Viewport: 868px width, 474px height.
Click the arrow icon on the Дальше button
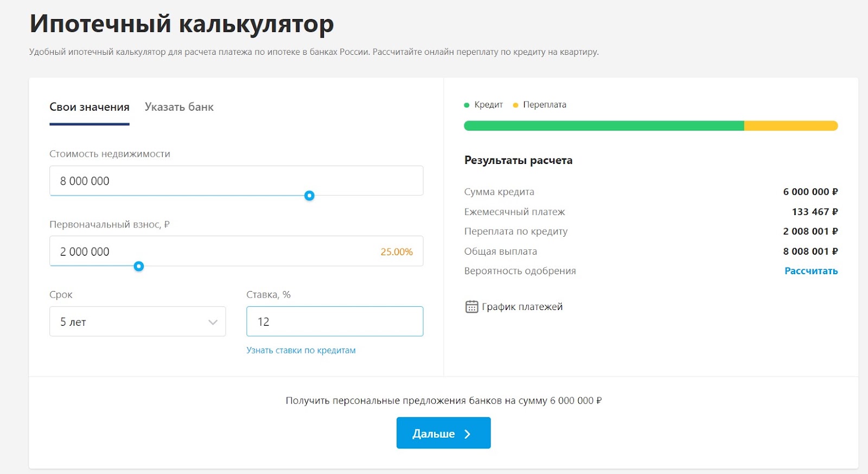coord(468,434)
